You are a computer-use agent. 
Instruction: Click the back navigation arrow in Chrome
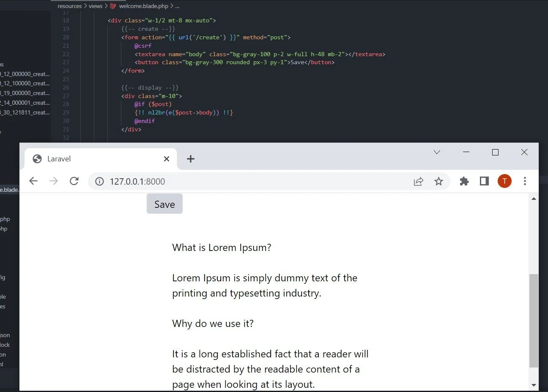33,181
